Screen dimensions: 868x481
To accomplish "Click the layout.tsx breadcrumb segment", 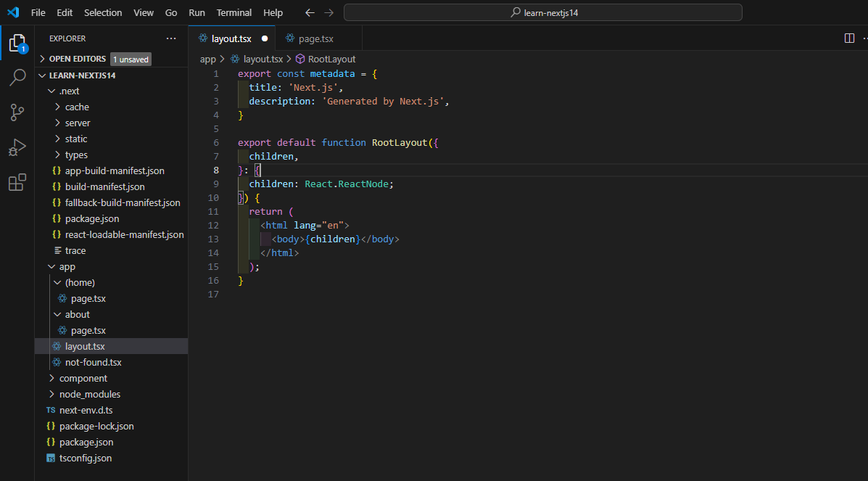I will click(x=263, y=59).
